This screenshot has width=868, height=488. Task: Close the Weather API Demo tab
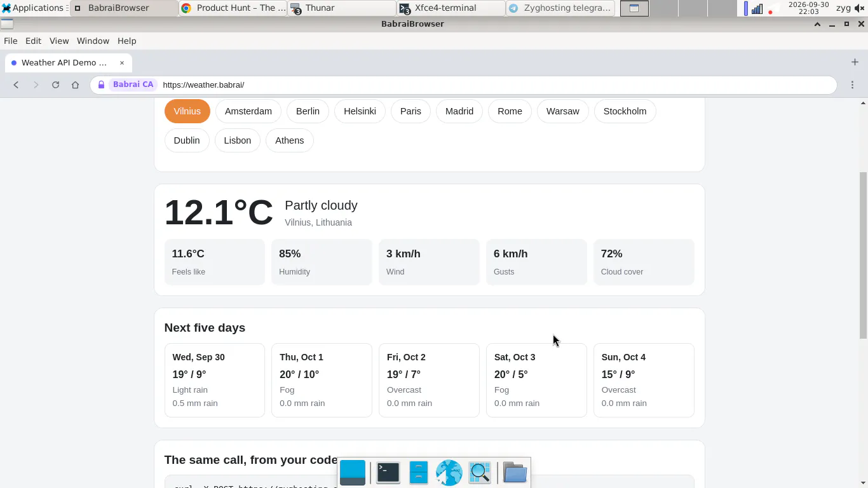(x=122, y=63)
